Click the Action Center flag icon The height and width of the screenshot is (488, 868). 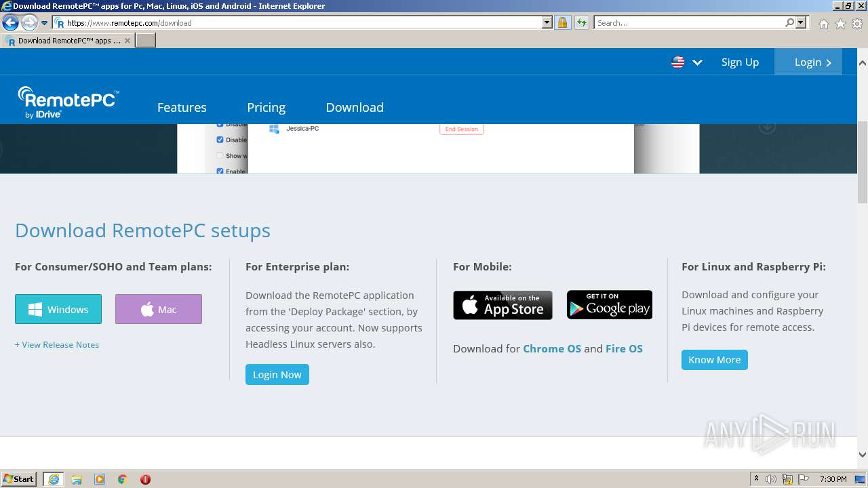click(x=804, y=479)
